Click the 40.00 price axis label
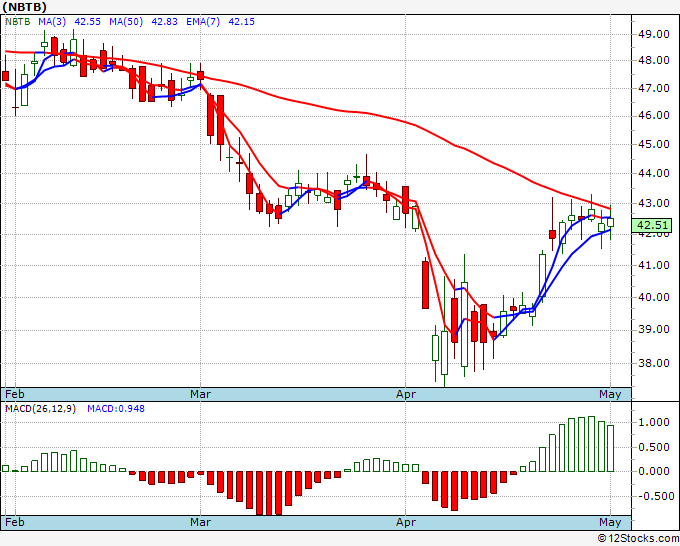This screenshot has width=680, height=546. [654, 297]
